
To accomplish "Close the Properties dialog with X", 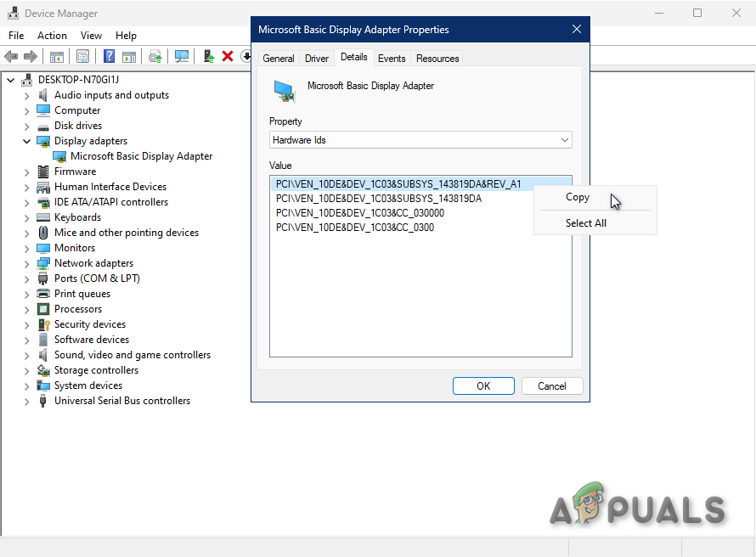I will (x=577, y=30).
